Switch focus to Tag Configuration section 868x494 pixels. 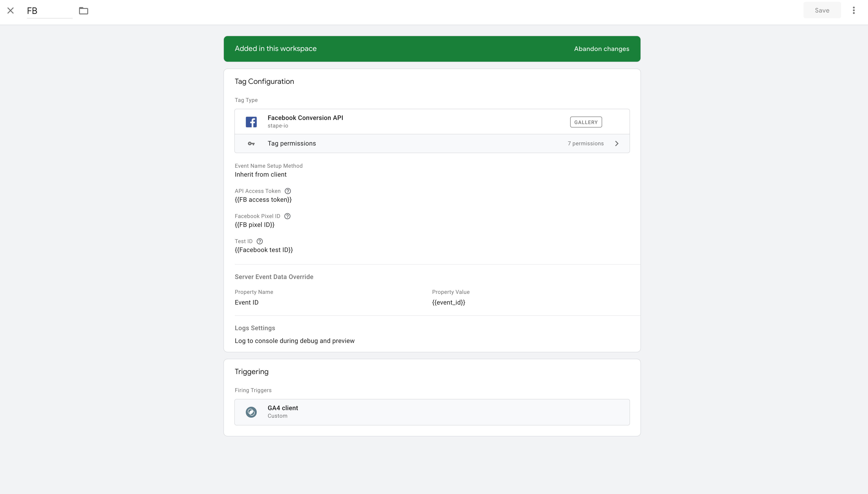[x=264, y=81]
